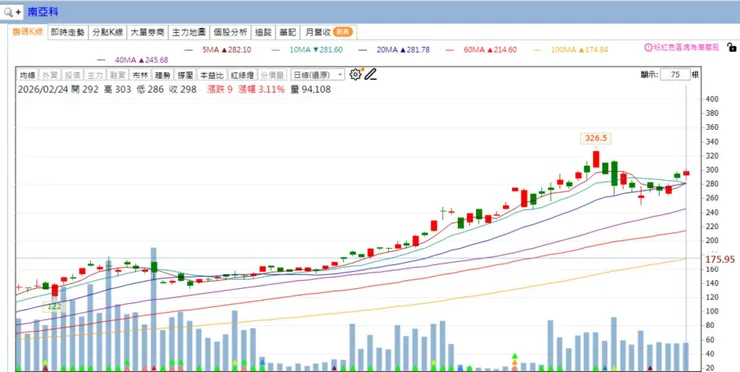
Task: Open the 大量券商 tab
Action: coord(147,33)
